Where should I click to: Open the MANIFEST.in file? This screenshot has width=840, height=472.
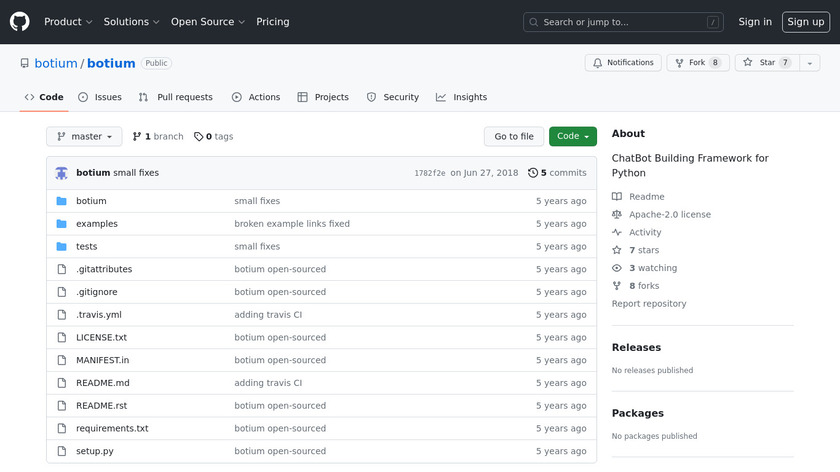click(x=102, y=360)
